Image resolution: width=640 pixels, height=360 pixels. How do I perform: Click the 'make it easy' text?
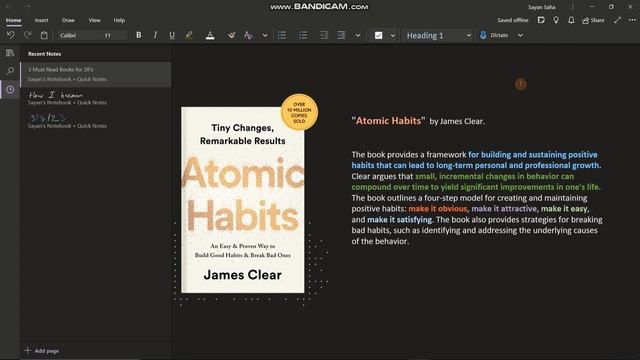(x=564, y=209)
